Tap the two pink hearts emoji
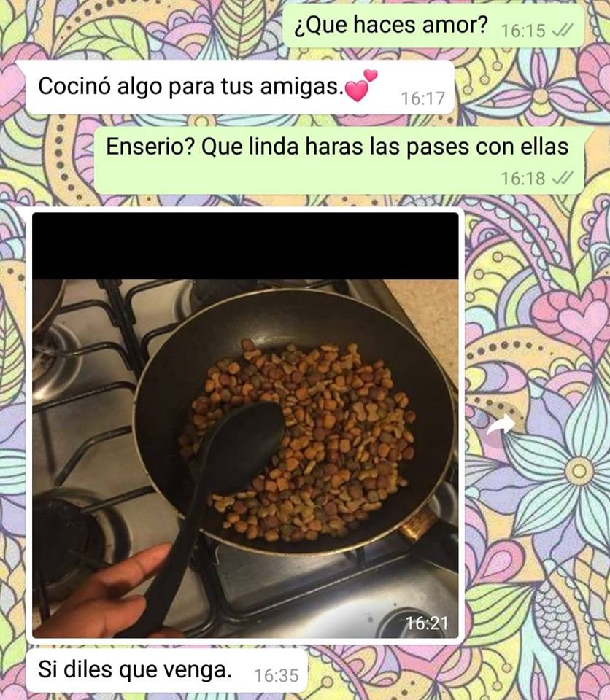 click(x=361, y=86)
